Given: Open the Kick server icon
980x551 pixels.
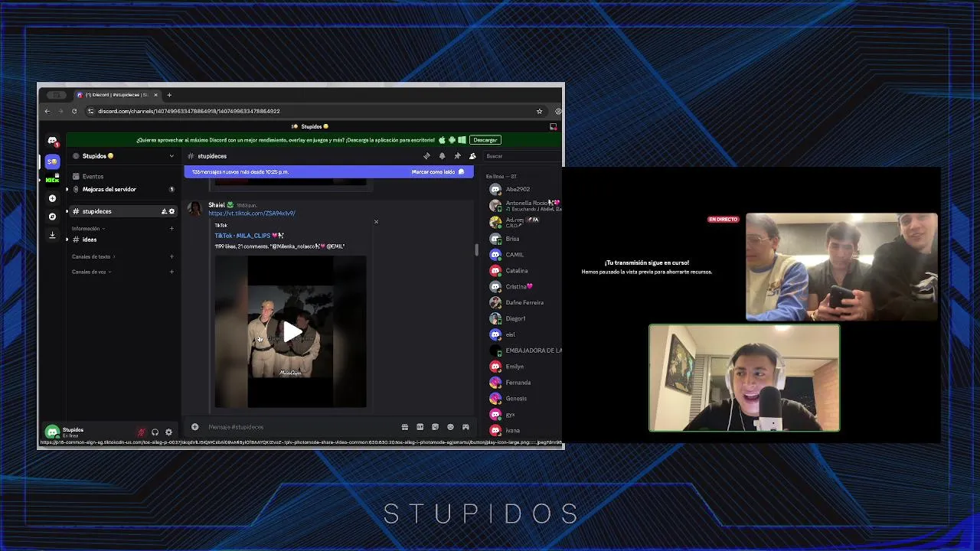Looking at the screenshot, I should tap(52, 180).
